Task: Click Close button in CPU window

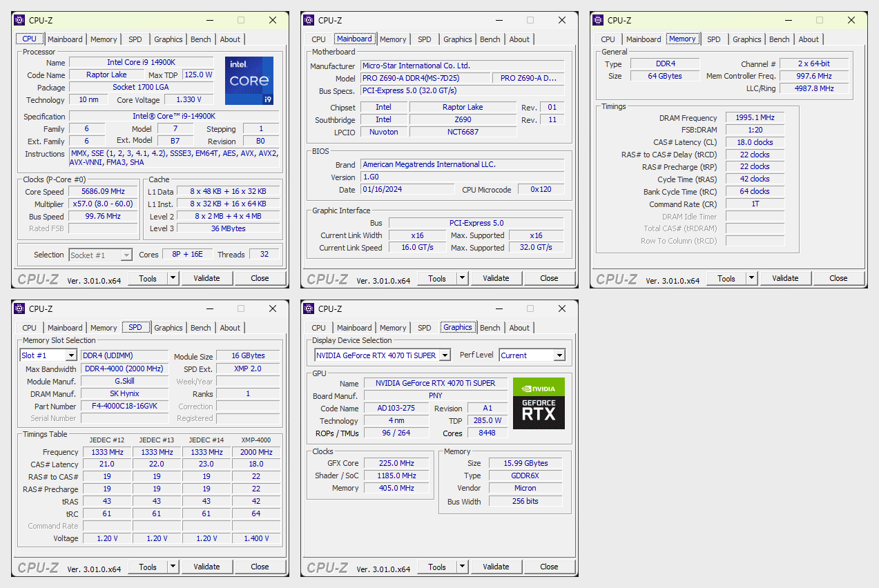Action: tap(260, 278)
